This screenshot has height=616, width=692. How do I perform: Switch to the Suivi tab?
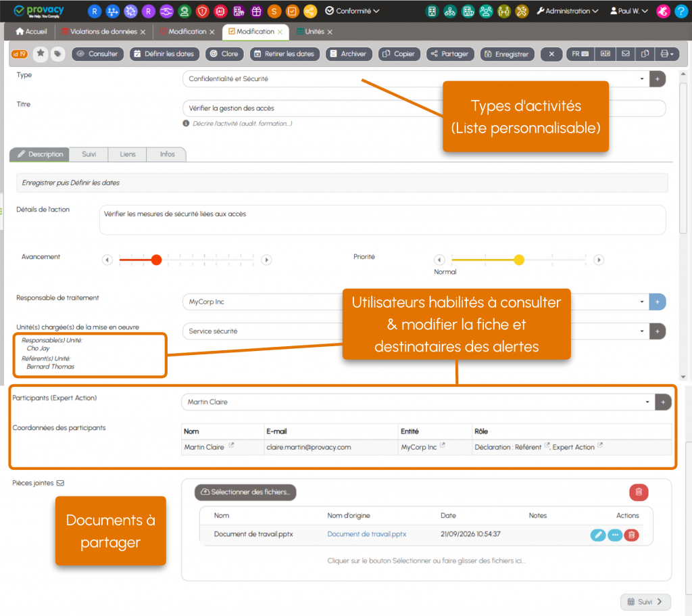(89, 154)
